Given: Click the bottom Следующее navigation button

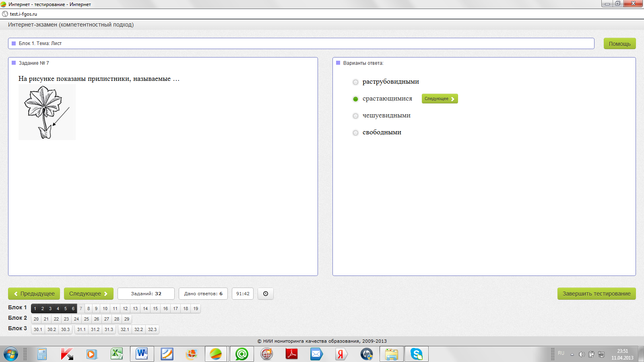Looking at the screenshot, I should pos(89,294).
